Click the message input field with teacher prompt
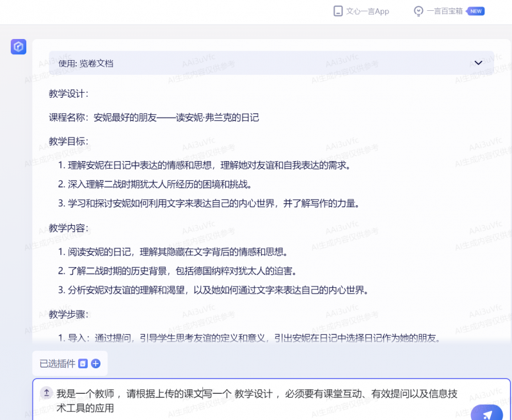This screenshot has height=420, width=512. [256, 398]
